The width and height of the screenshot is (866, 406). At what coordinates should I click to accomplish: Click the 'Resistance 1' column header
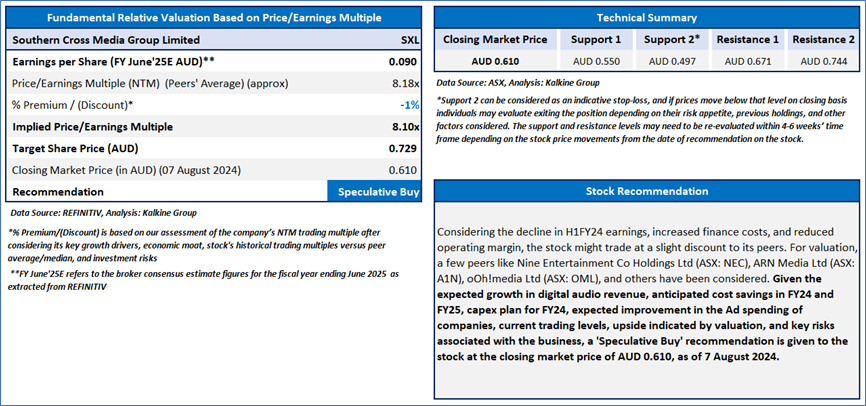point(748,39)
